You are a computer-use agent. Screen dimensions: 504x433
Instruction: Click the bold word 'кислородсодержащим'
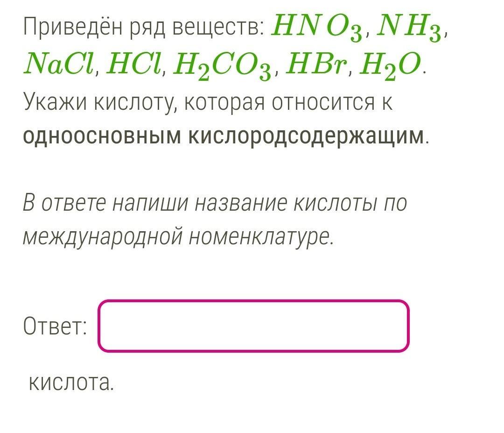tap(306, 136)
